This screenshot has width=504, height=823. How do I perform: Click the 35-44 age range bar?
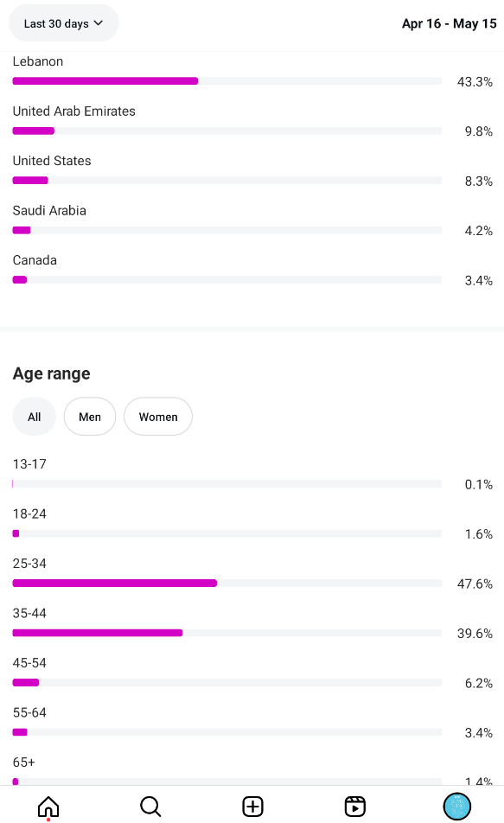tap(226, 633)
